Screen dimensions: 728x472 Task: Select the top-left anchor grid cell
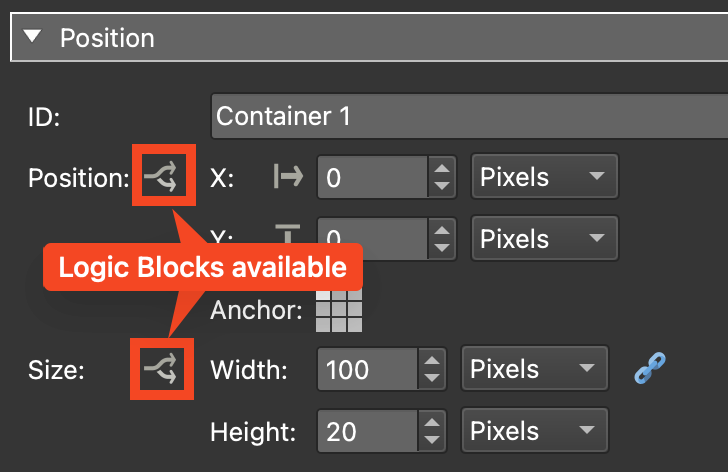[324, 296]
